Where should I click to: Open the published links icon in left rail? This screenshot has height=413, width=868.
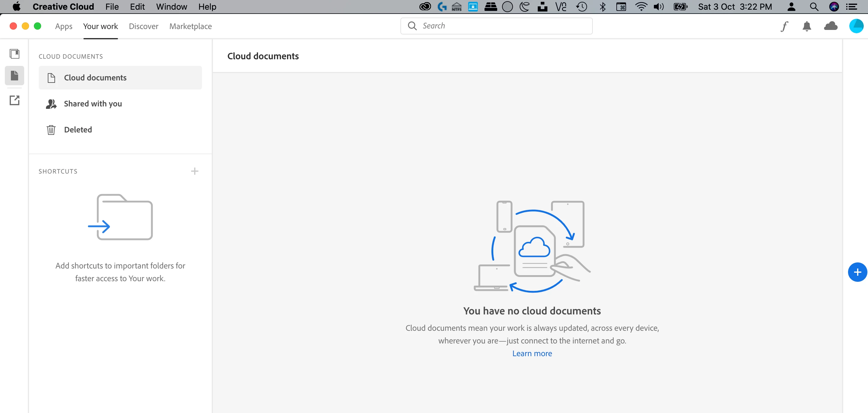[x=15, y=100]
